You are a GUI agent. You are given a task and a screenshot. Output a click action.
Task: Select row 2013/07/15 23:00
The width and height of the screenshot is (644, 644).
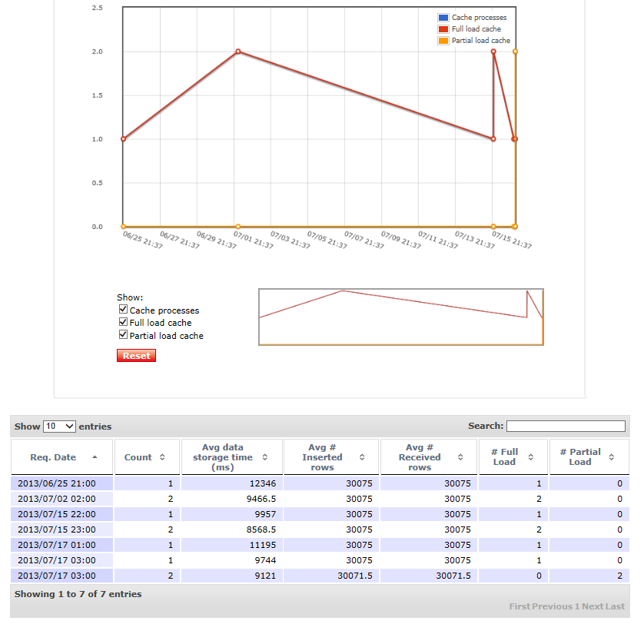(320, 529)
